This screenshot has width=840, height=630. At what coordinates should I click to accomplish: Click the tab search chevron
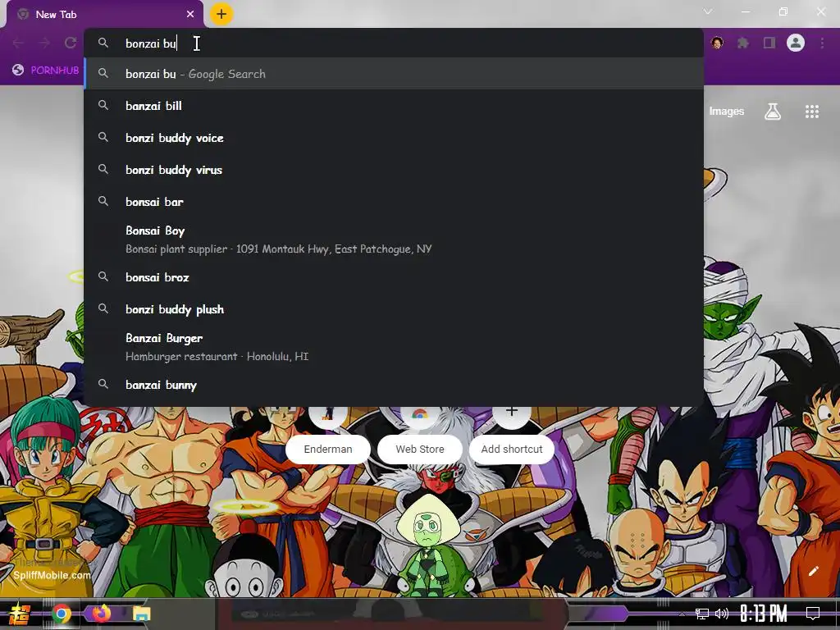point(708,11)
